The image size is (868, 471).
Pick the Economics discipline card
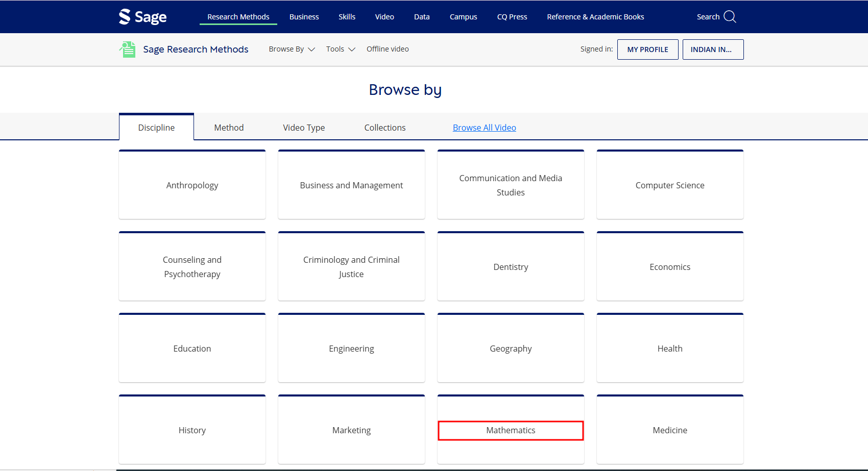669,267
